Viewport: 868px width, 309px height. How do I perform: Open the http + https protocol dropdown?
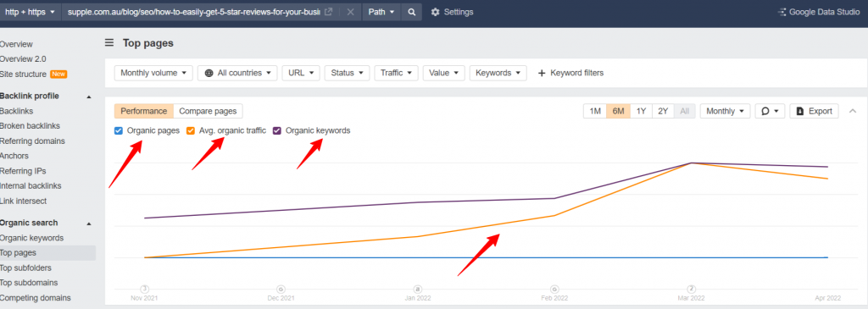(30, 12)
